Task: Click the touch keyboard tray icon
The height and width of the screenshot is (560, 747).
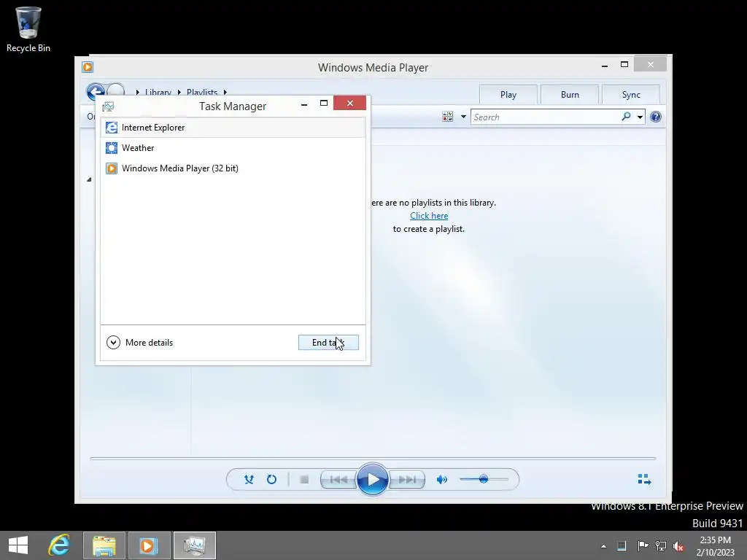Action: [622, 545]
